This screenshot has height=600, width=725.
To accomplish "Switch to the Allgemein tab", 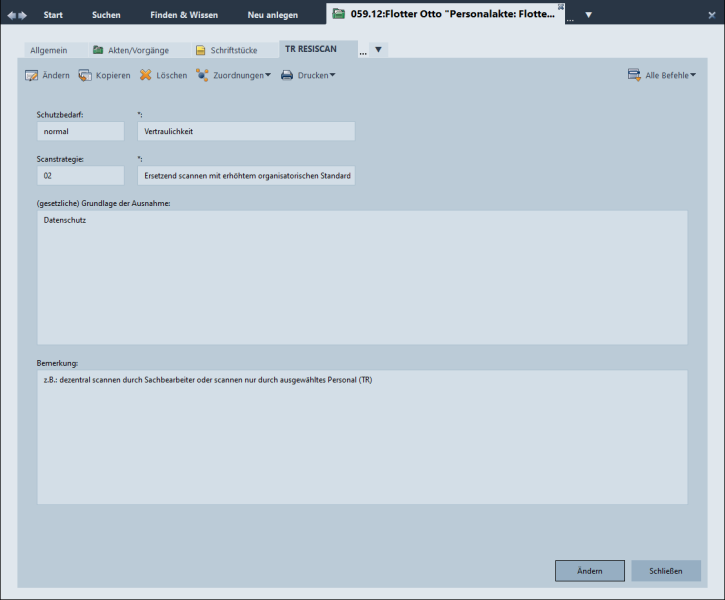I will coord(49,50).
